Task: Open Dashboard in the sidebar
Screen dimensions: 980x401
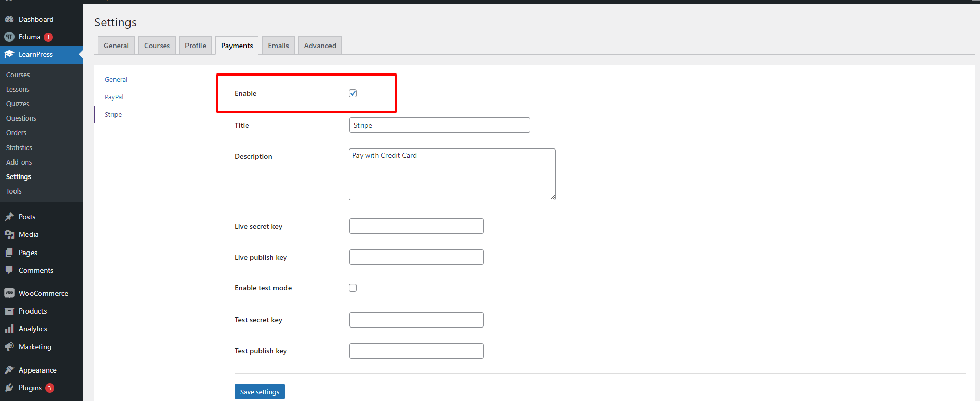Action: (41, 19)
